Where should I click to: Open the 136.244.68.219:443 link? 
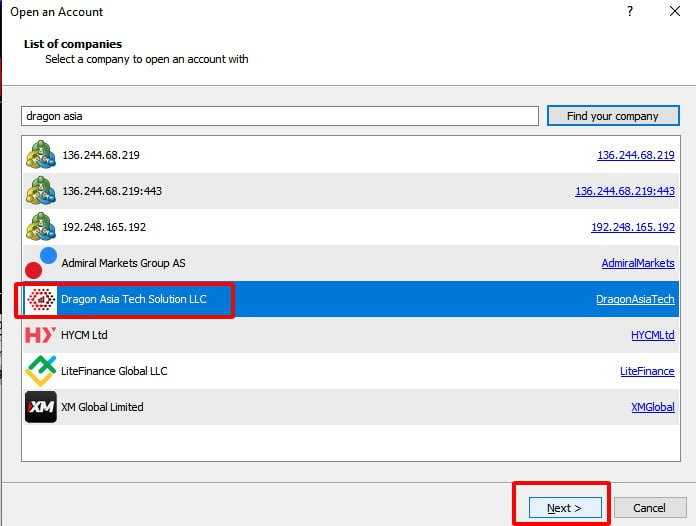(x=625, y=191)
